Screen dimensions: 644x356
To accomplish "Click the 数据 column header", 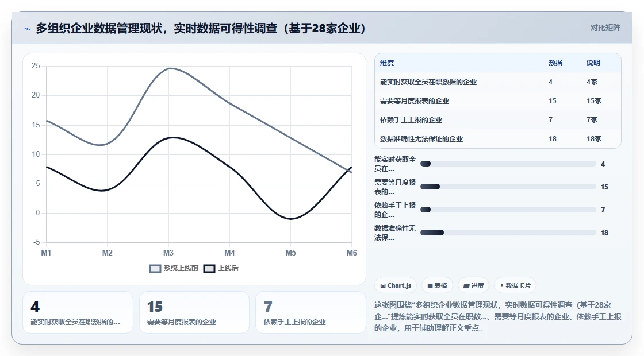I will [555, 63].
